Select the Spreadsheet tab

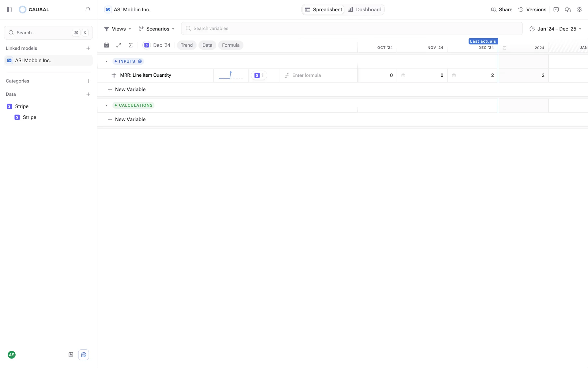pyautogui.click(x=324, y=10)
